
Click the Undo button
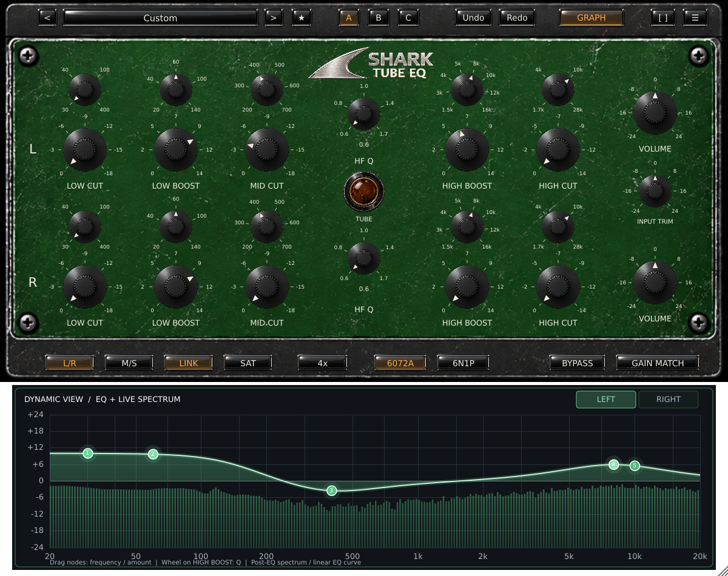pos(473,18)
